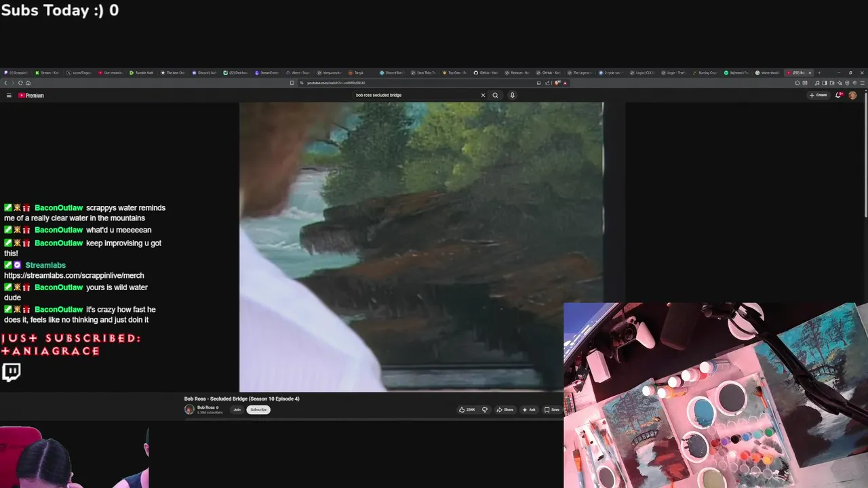
Task: Save video to playlist
Action: 552,409
